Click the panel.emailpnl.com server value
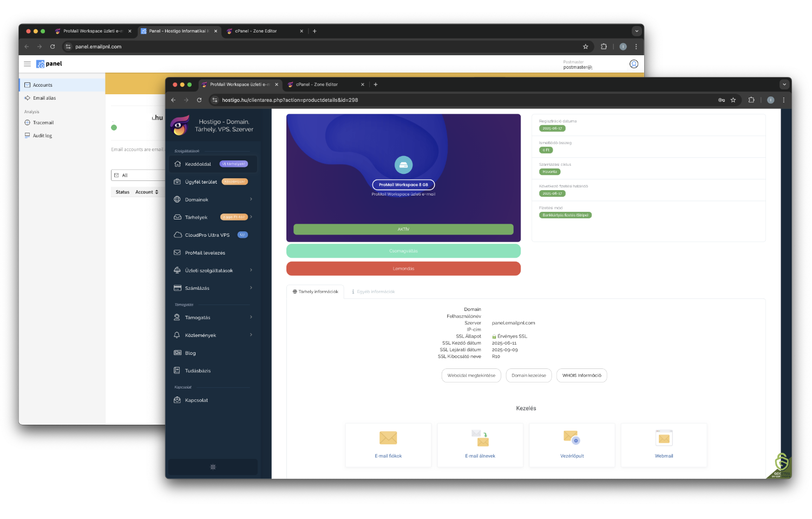The width and height of the screenshot is (812, 519). (513, 323)
